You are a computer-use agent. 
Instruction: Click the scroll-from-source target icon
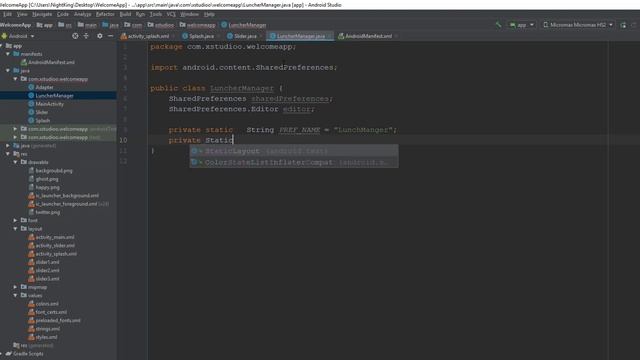coord(75,36)
